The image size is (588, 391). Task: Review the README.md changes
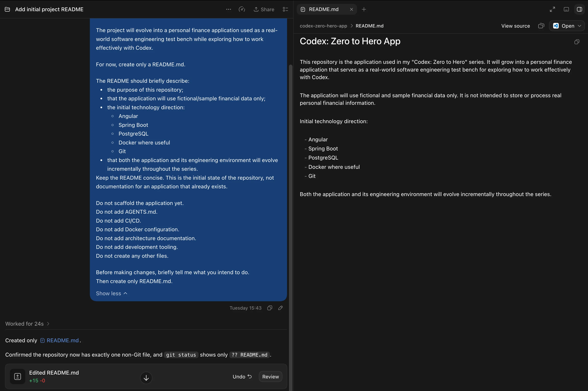(270, 376)
